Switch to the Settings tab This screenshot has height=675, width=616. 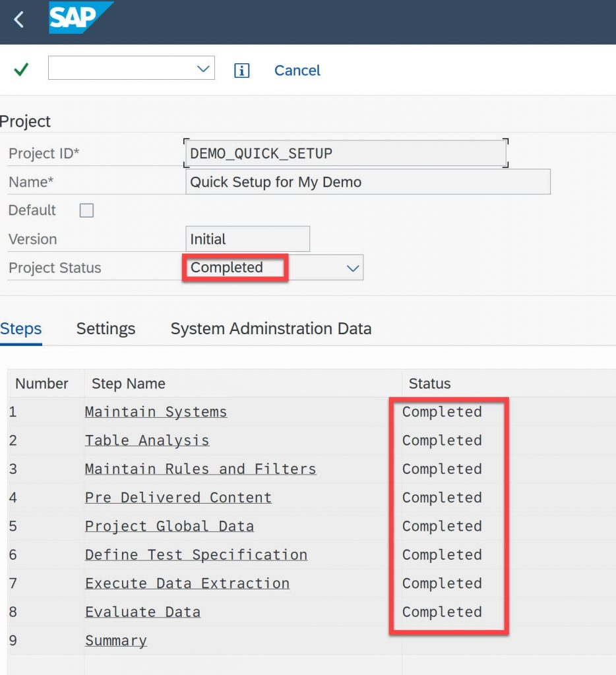[106, 328]
